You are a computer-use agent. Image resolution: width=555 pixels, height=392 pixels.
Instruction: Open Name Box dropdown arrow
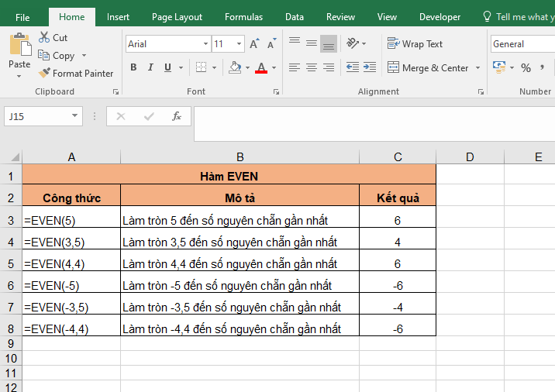74,115
